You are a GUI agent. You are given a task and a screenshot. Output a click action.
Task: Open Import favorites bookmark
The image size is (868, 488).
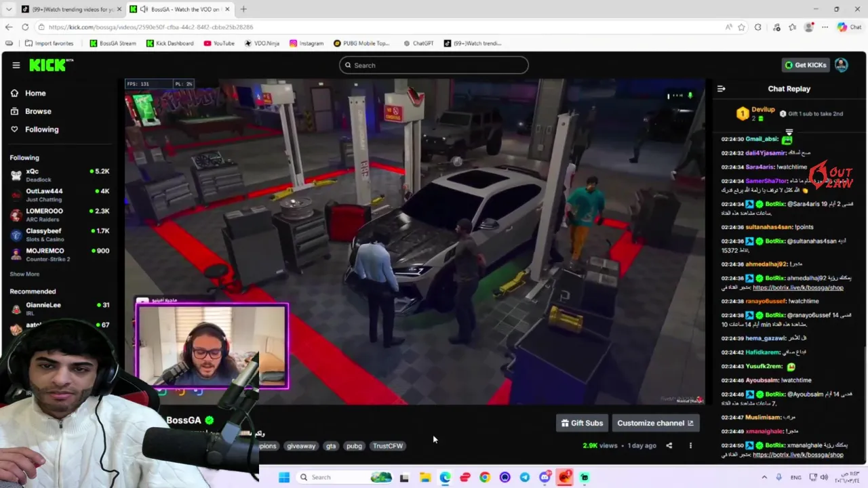point(49,43)
